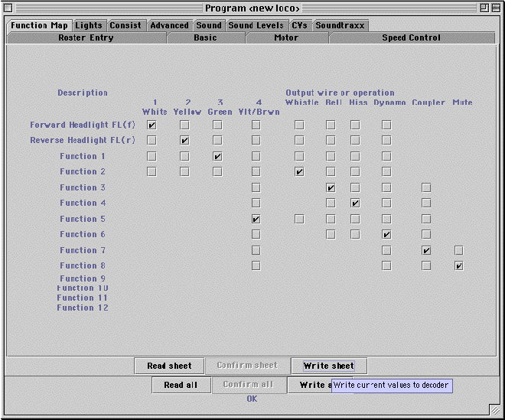Uncheck Reverse Headlight FL(r) Yellow output
The width and height of the screenshot is (505, 420).
click(184, 141)
